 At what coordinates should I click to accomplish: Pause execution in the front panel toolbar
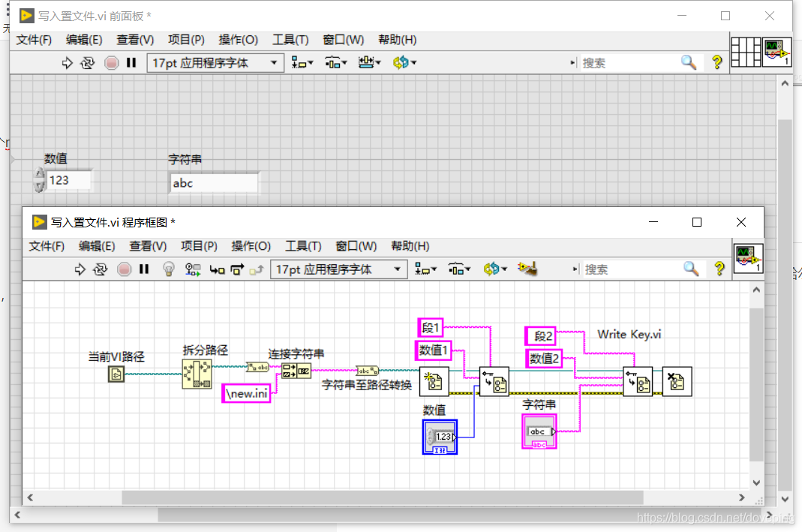(131, 63)
